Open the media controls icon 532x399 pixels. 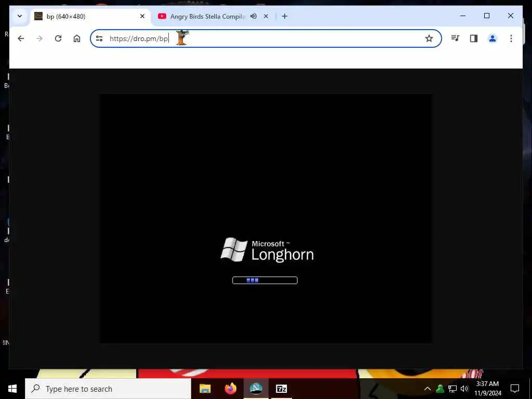(455, 38)
